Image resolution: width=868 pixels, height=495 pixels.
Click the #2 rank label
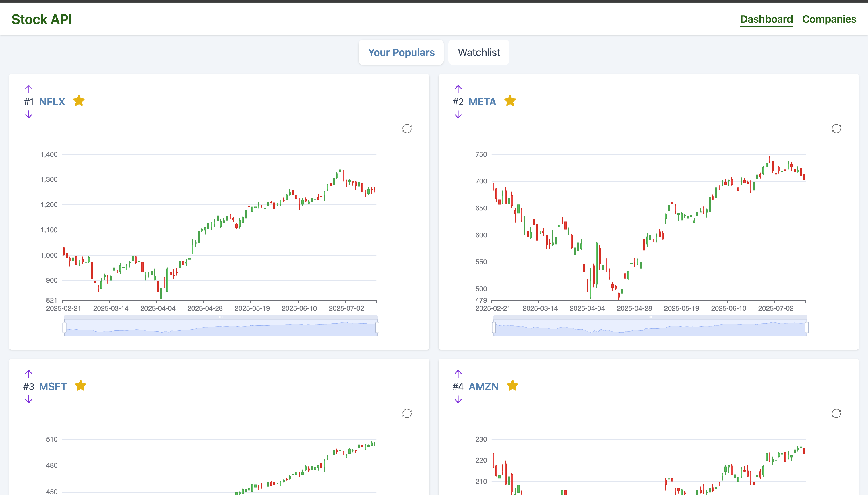458,102
